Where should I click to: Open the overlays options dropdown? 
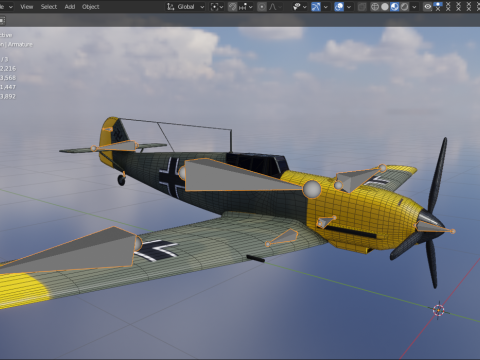(x=349, y=7)
